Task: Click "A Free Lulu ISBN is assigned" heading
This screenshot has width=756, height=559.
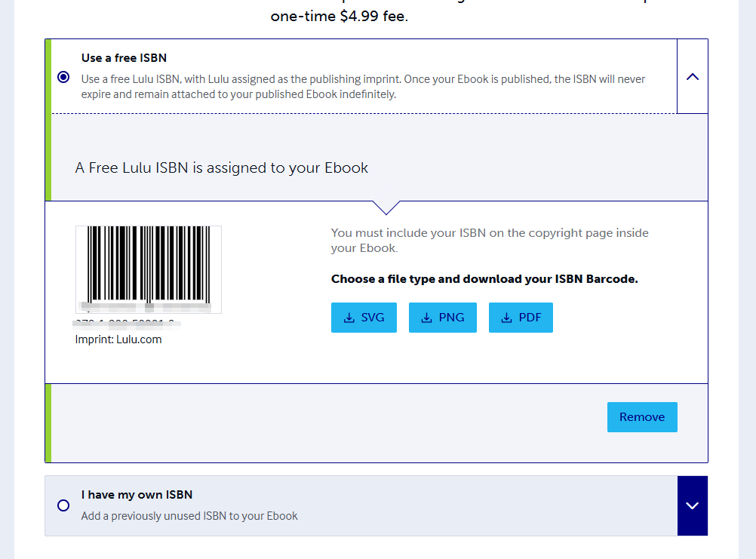Action: click(222, 167)
